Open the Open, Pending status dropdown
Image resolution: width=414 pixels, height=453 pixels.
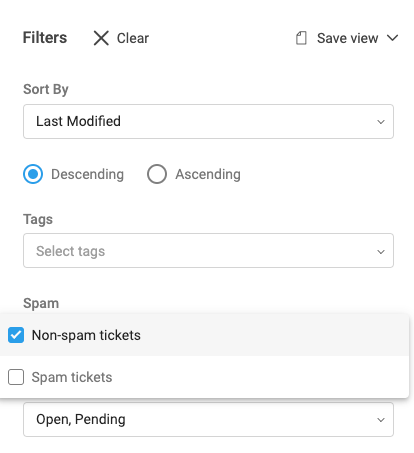[208, 419]
